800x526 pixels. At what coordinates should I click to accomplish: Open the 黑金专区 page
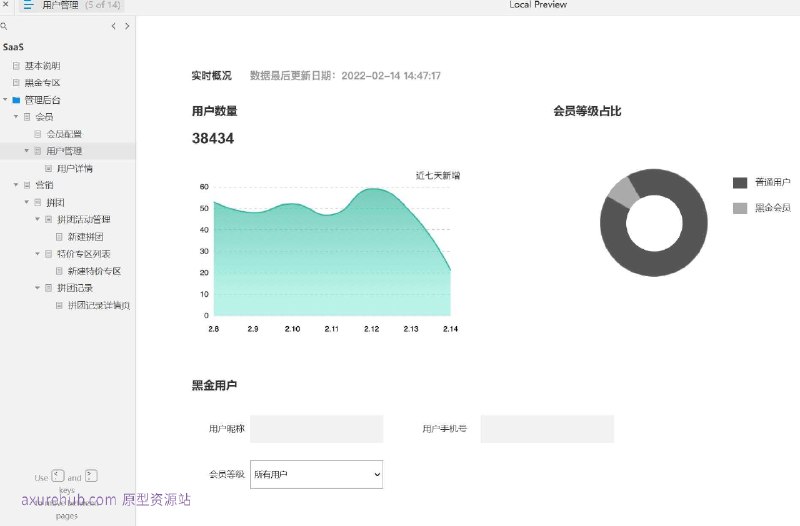click(42, 83)
